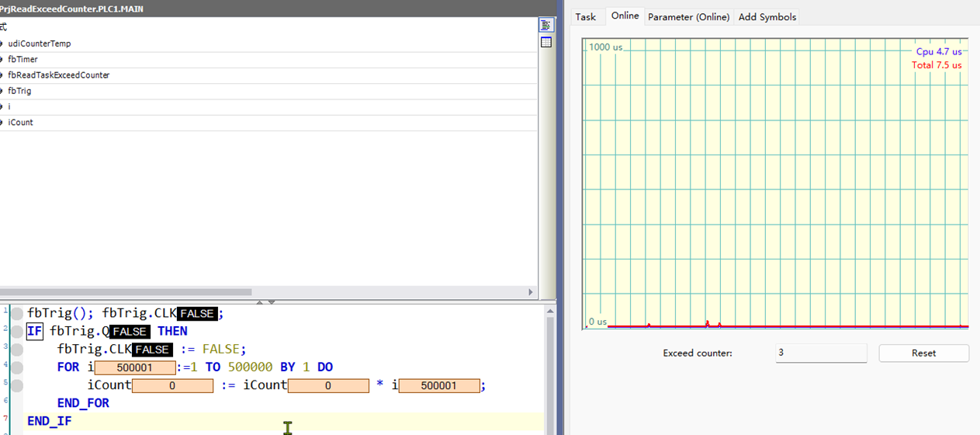Click right arrow of declaration horizontal scrollbar
The width and height of the screenshot is (980, 435).
coord(531,293)
